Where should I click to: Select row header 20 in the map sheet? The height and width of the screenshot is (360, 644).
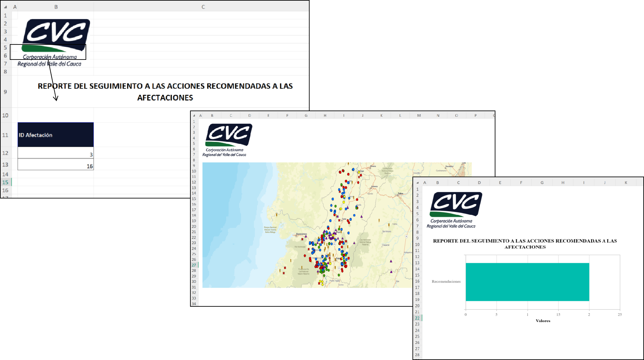click(194, 226)
